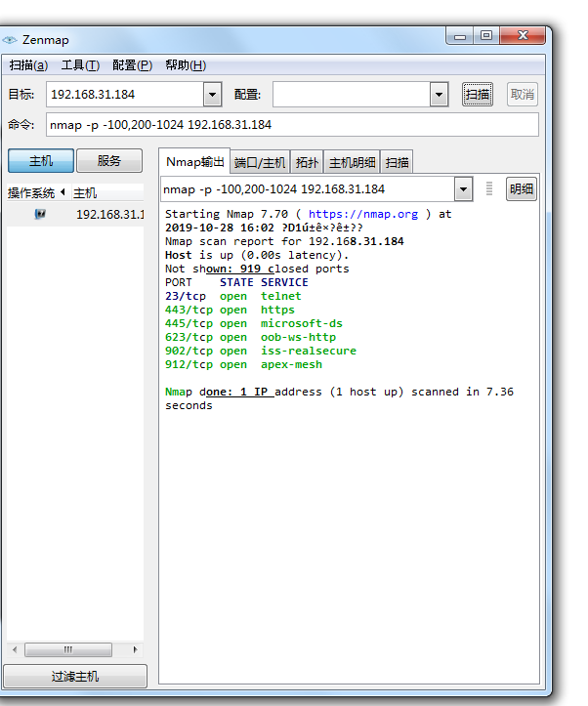Click the 445/tcp port text
This screenshot has height=706, width=588.
tap(189, 324)
